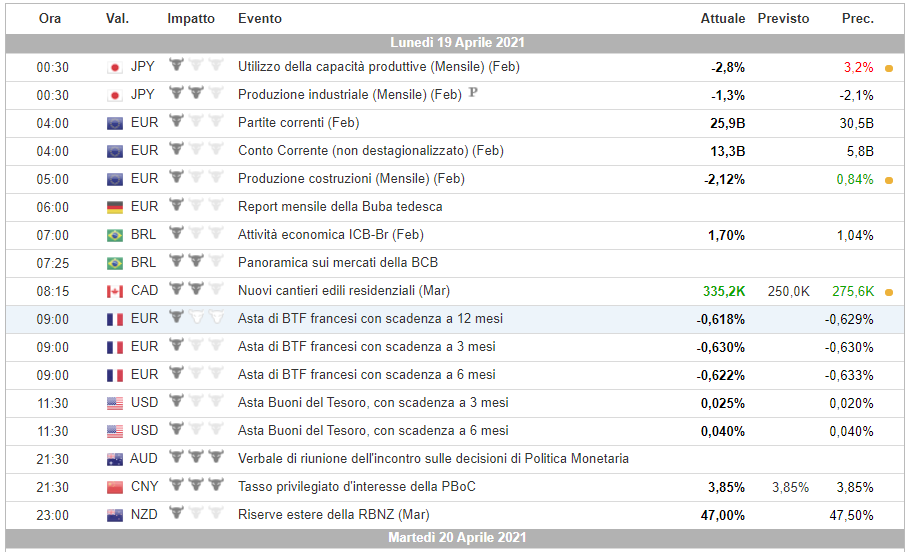Image resolution: width=911 pixels, height=552 pixels.
Task: Click the bull impact icons for Tasso privilegiato PBoC
Action: (x=196, y=485)
